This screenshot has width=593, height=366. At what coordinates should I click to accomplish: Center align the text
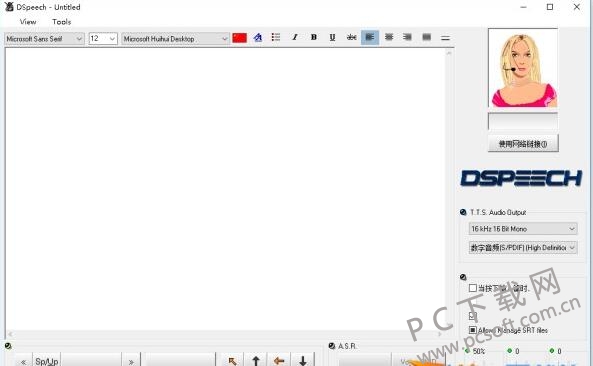click(x=389, y=37)
